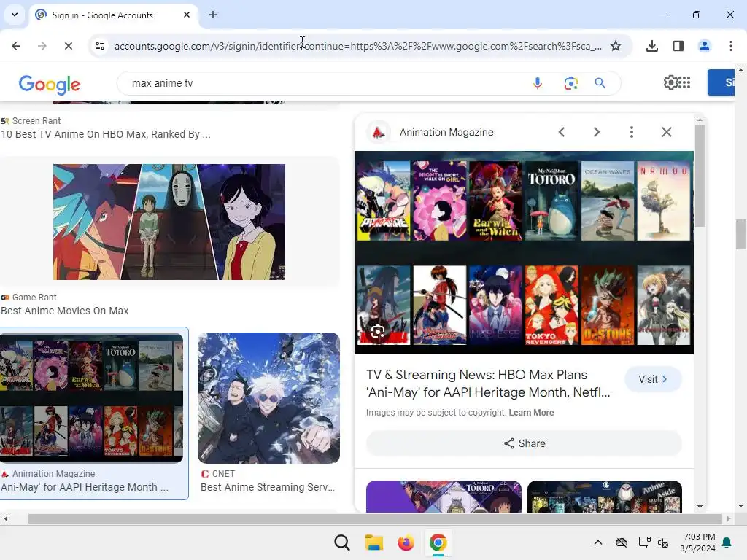747x560 pixels.
Task: Show hidden system tray icons
Action: 598,542
